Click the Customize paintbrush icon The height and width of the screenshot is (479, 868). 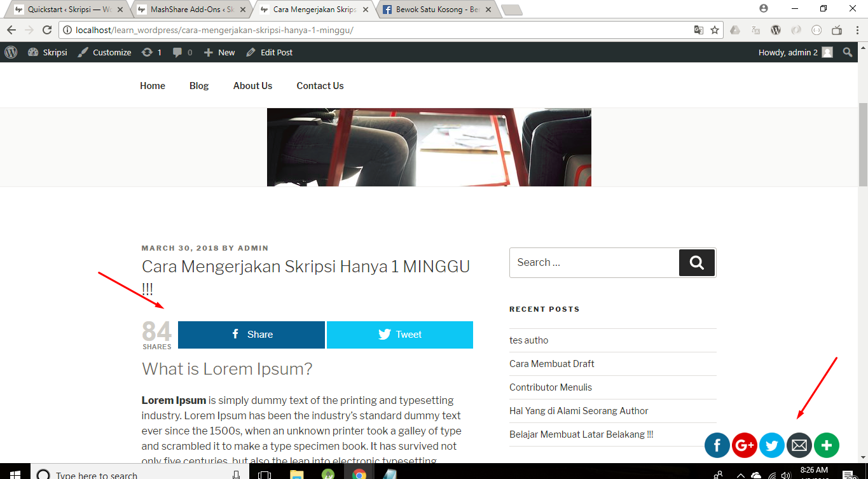tap(83, 52)
